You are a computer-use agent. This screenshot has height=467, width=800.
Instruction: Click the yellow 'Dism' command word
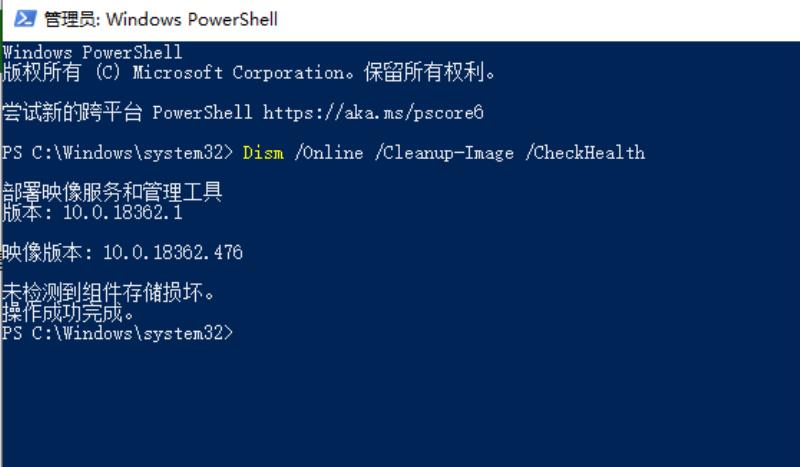point(263,153)
